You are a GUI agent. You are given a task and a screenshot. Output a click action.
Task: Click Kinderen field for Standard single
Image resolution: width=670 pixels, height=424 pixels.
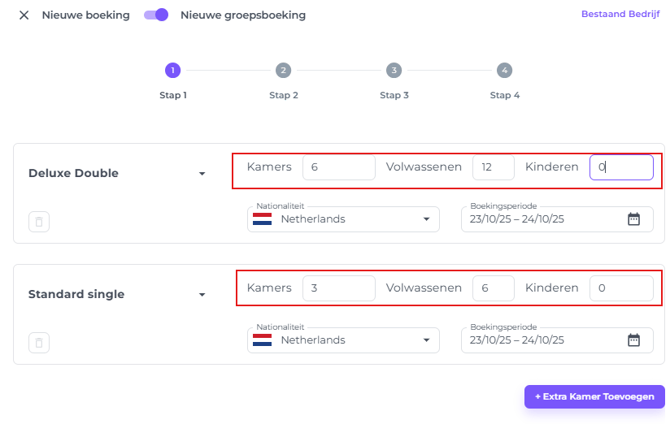pyautogui.click(x=621, y=288)
